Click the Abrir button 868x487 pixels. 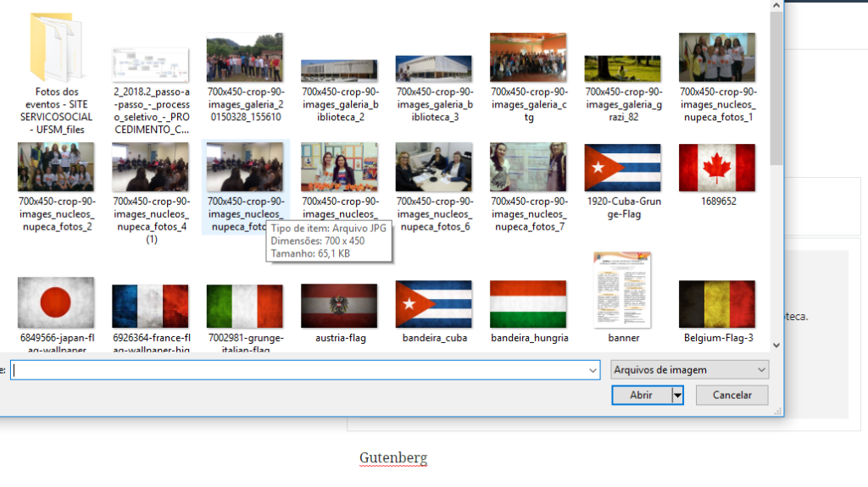(x=641, y=395)
